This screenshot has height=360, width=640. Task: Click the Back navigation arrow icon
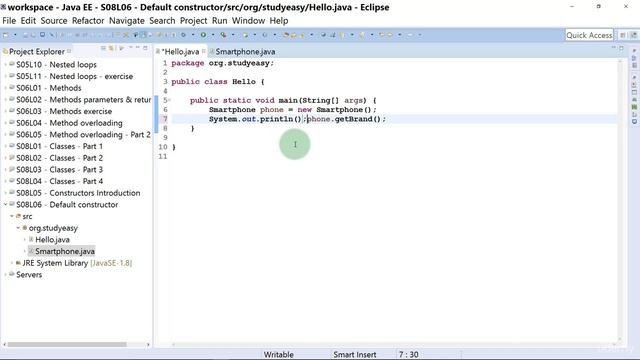390,35
